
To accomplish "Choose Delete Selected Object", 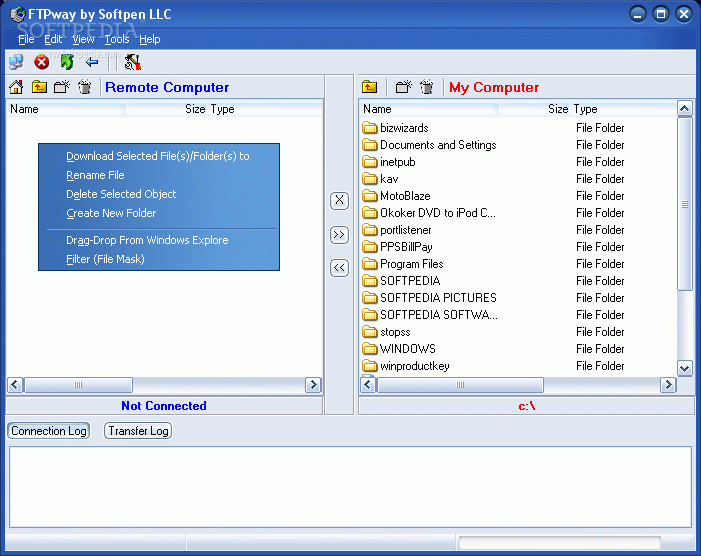I will (158, 194).
